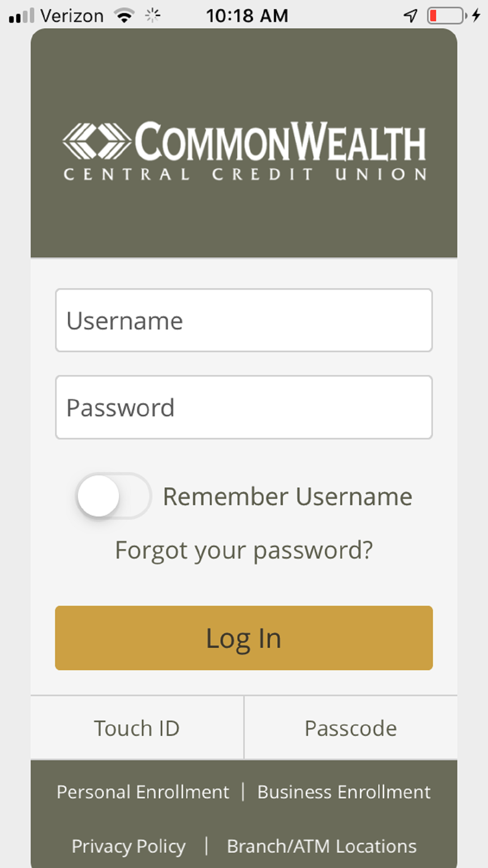Tap the 10:18 AM status bar clock

pyautogui.click(x=247, y=16)
